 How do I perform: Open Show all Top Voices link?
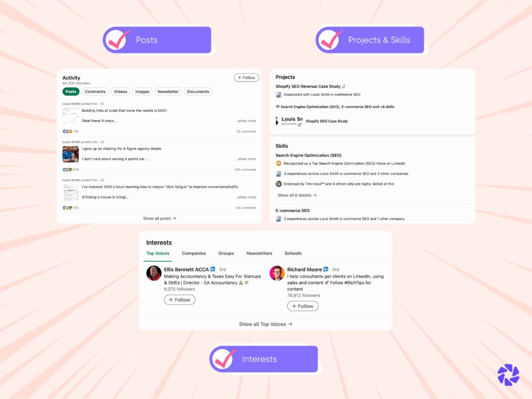[x=265, y=324]
